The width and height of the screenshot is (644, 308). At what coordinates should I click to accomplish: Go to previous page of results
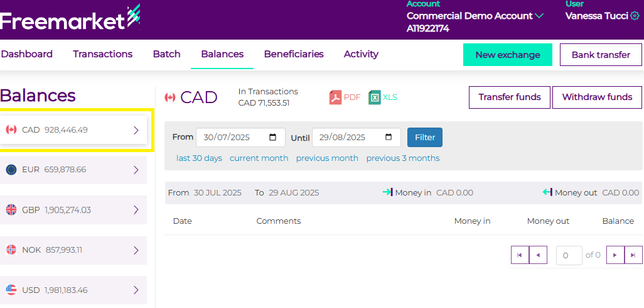coord(538,255)
